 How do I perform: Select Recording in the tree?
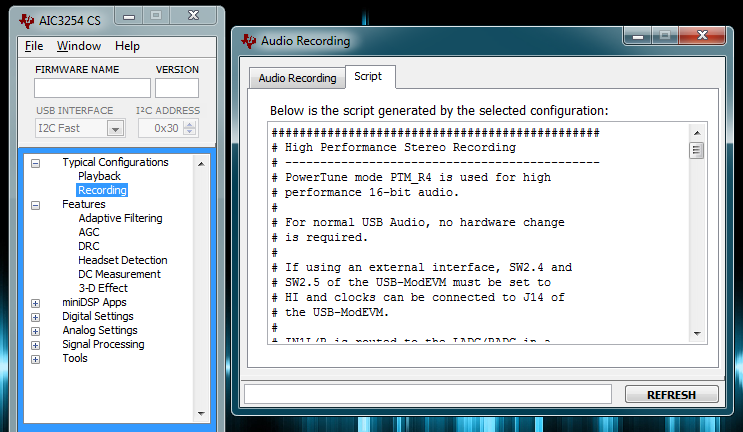pyautogui.click(x=102, y=190)
